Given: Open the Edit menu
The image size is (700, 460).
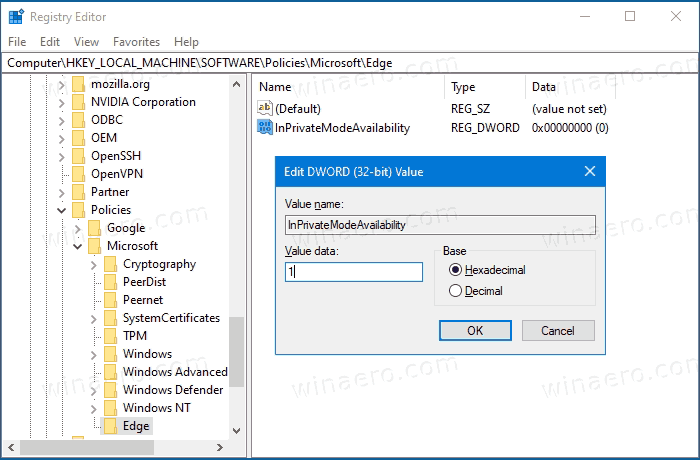Looking at the screenshot, I should pyautogui.click(x=50, y=42).
